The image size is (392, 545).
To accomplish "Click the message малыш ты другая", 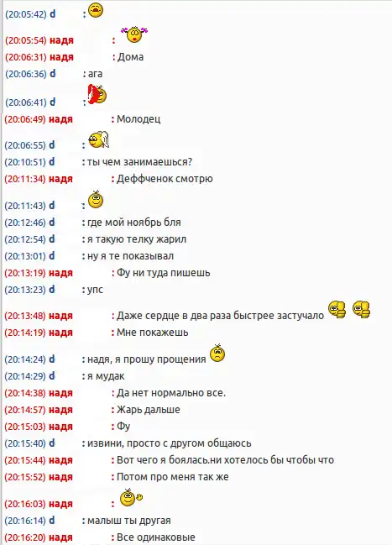I will click(129, 521).
